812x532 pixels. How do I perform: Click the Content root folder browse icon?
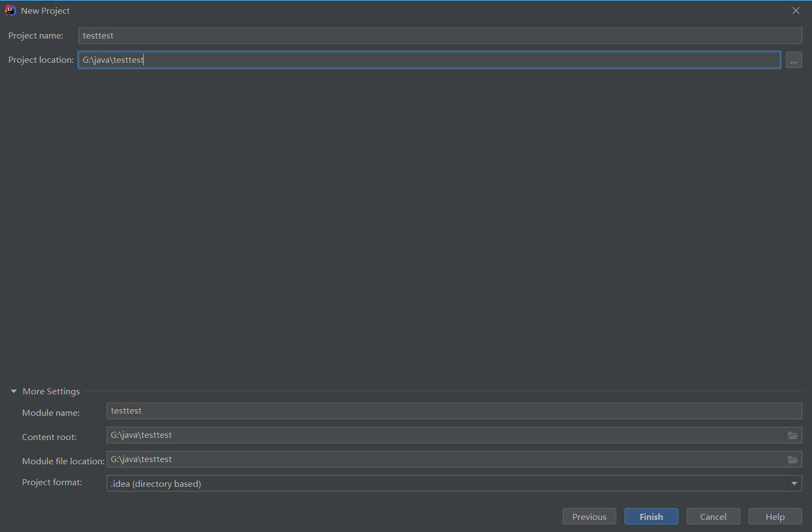(793, 436)
